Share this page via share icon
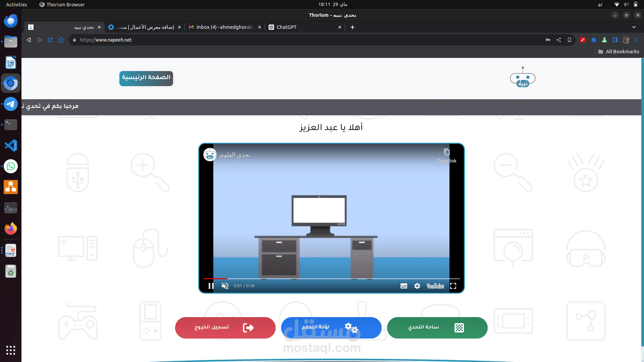644x362 pixels. click(559, 40)
